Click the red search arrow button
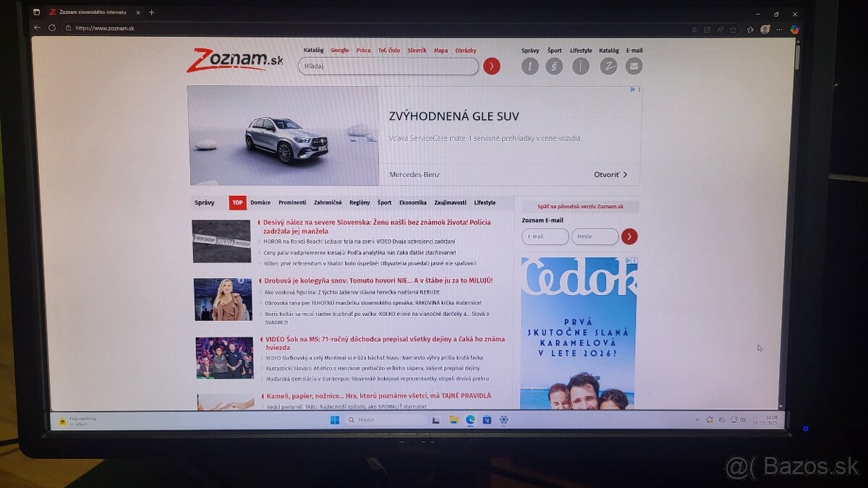 (x=492, y=66)
